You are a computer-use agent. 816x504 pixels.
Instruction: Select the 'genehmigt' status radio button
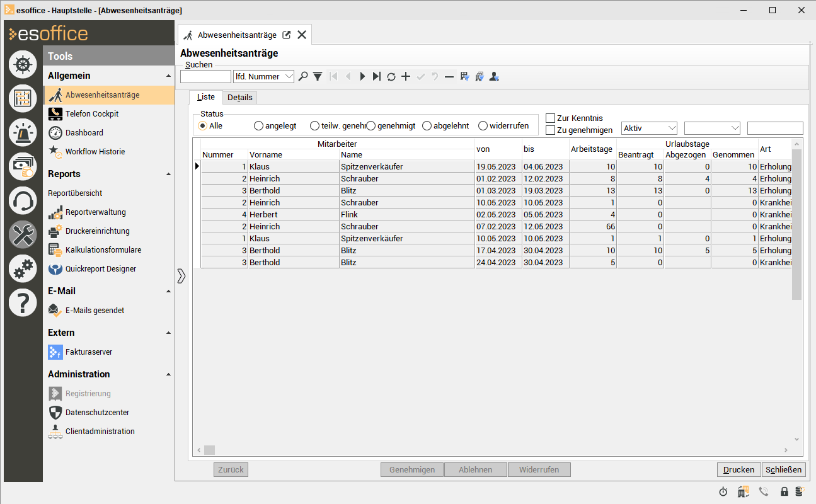371,126
